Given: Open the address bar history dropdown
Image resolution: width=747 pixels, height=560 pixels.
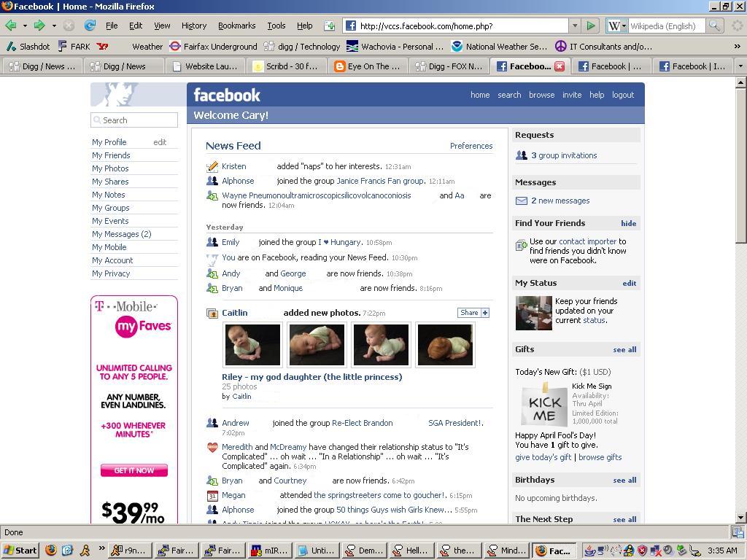Looking at the screenshot, I should coord(575,26).
